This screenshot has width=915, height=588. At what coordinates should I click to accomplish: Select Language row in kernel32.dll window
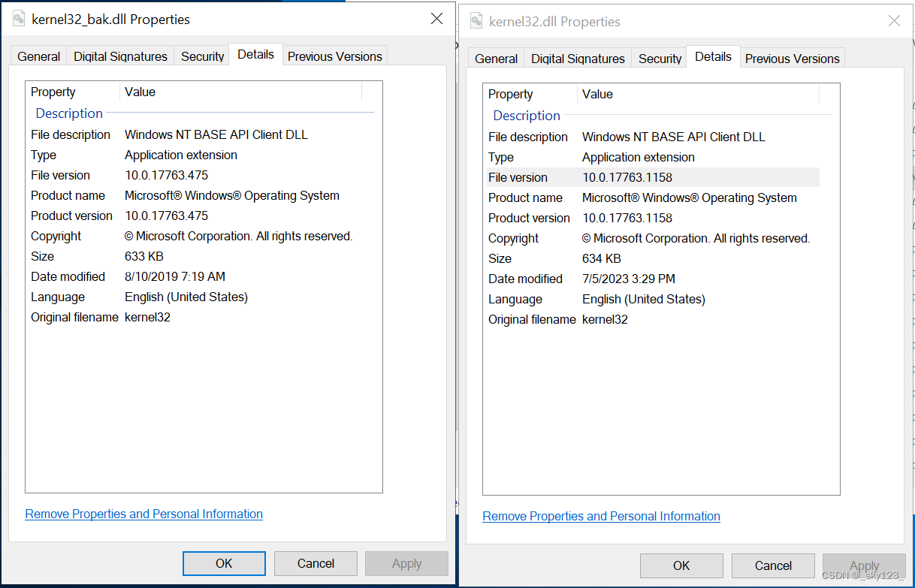pyautogui.click(x=651, y=299)
